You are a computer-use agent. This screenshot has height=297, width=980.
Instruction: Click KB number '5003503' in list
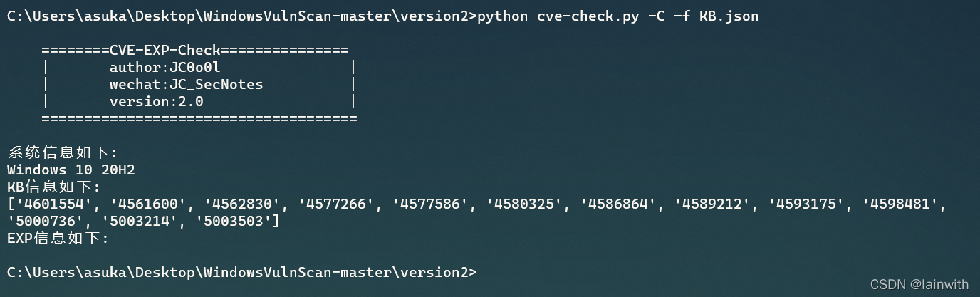[238, 221]
